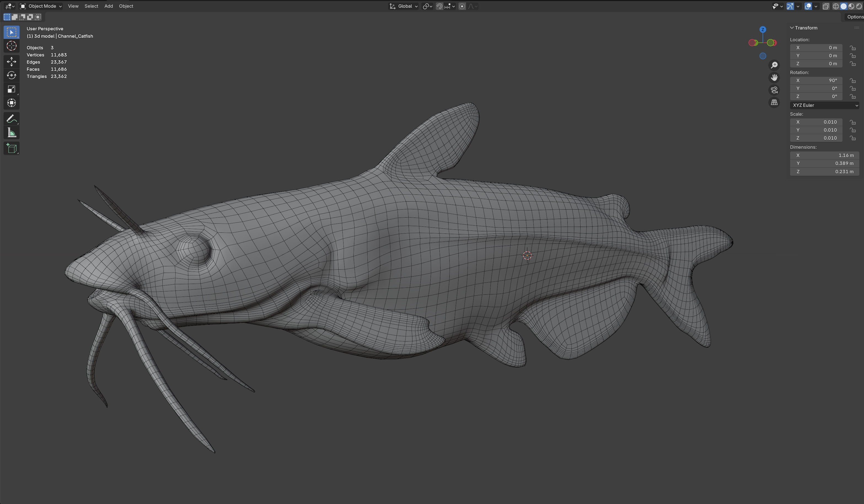Open the Object Mode dropdown
The height and width of the screenshot is (504, 864).
pos(41,6)
